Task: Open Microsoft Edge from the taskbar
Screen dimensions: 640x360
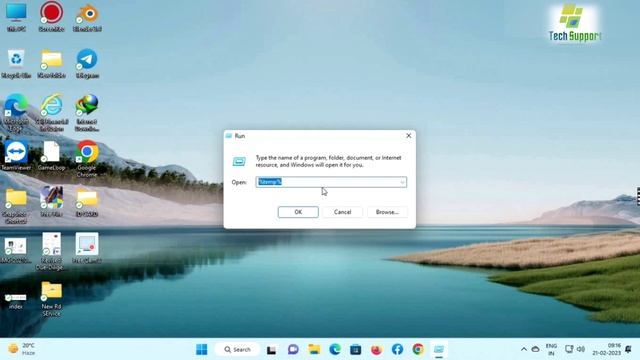Action: [x=335, y=349]
